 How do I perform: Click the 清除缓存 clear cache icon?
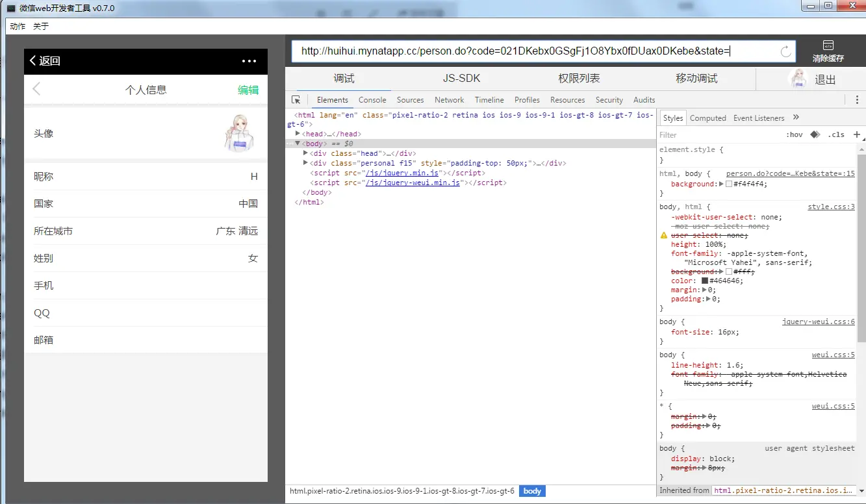[x=828, y=45]
